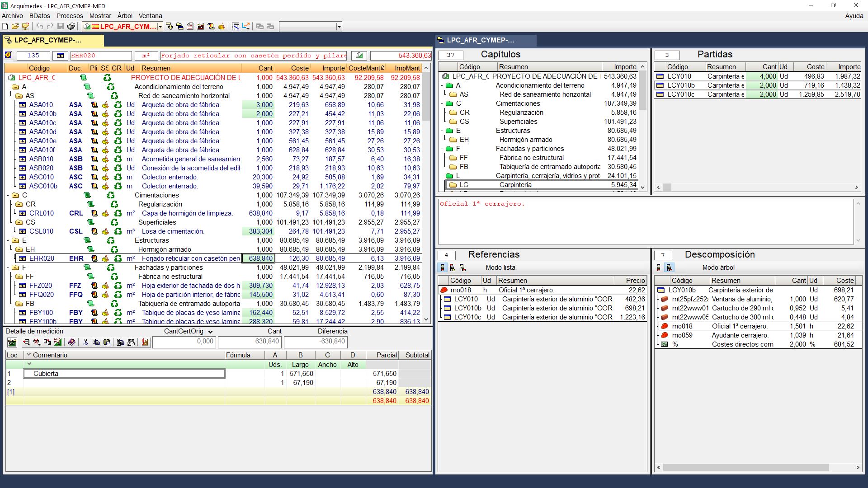Select LCY010c row in Partidas table
The image size is (868, 488).
[758, 94]
